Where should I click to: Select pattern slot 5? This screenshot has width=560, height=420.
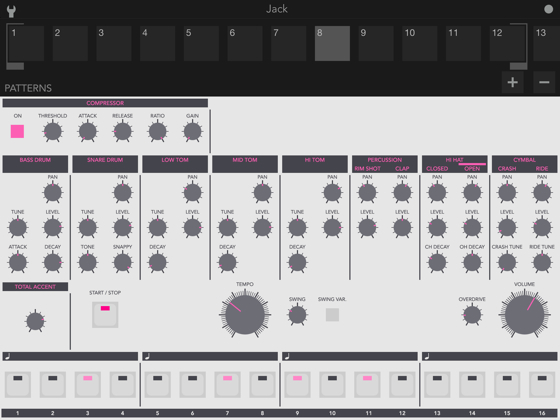tap(201, 43)
